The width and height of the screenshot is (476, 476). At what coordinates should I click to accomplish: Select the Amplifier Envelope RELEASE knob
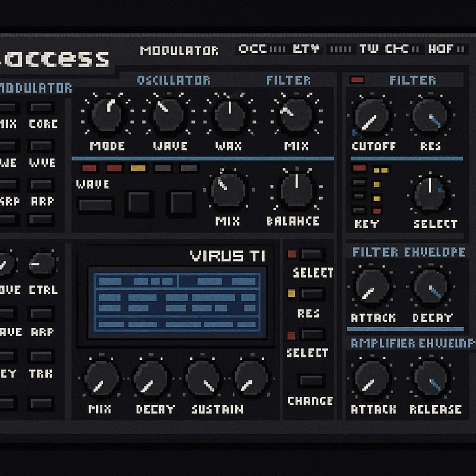pyautogui.click(x=432, y=378)
